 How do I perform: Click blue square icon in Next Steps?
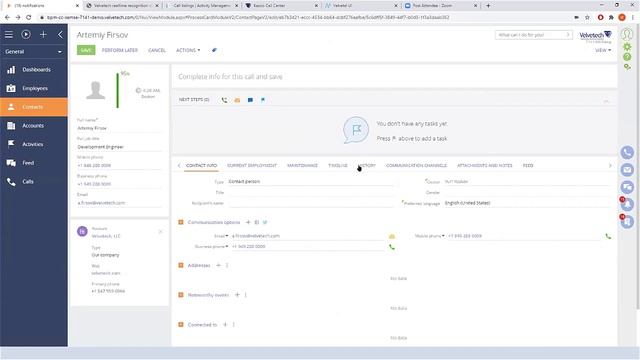[250, 100]
